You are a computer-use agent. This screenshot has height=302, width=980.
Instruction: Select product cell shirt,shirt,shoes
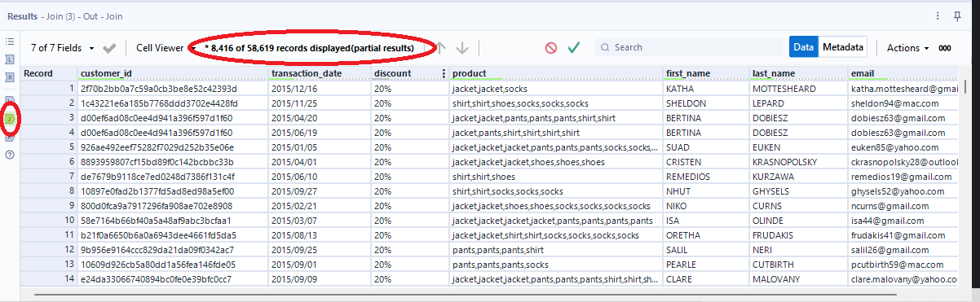pyautogui.click(x=555, y=177)
